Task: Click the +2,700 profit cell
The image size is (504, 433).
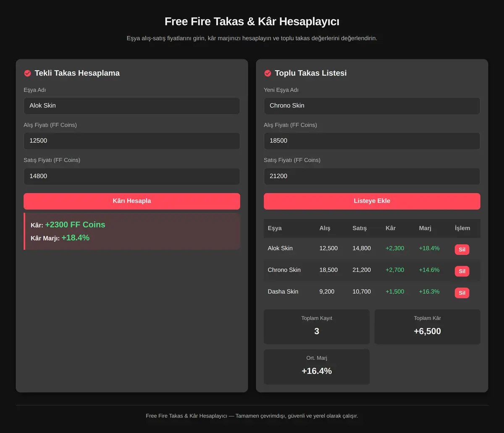Action: [x=395, y=270]
